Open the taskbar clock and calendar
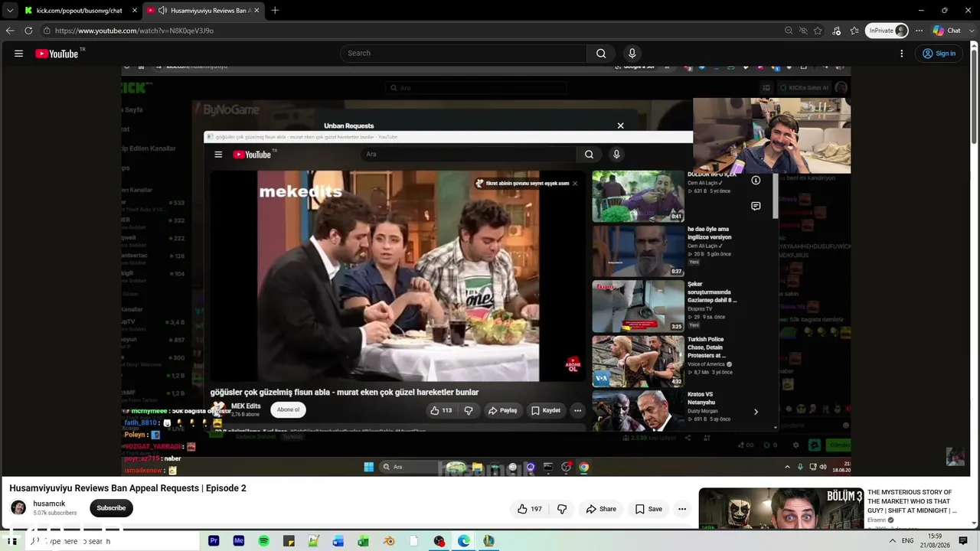Image resolution: width=980 pixels, height=551 pixels. point(935,540)
